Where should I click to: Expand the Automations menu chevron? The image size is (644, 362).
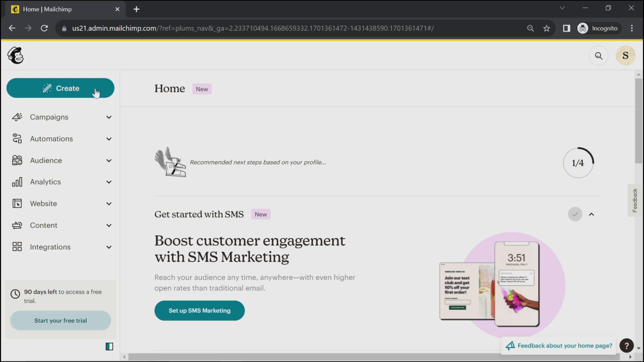109,139
